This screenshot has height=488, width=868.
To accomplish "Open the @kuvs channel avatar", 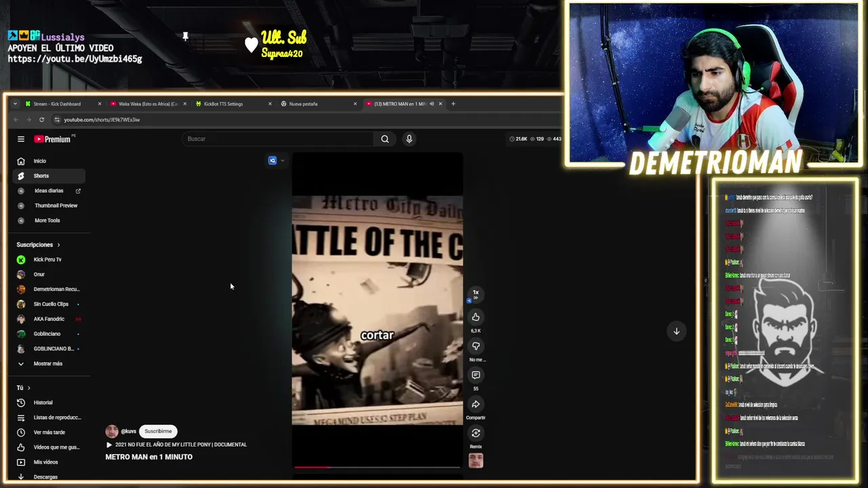I will pyautogui.click(x=112, y=431).
